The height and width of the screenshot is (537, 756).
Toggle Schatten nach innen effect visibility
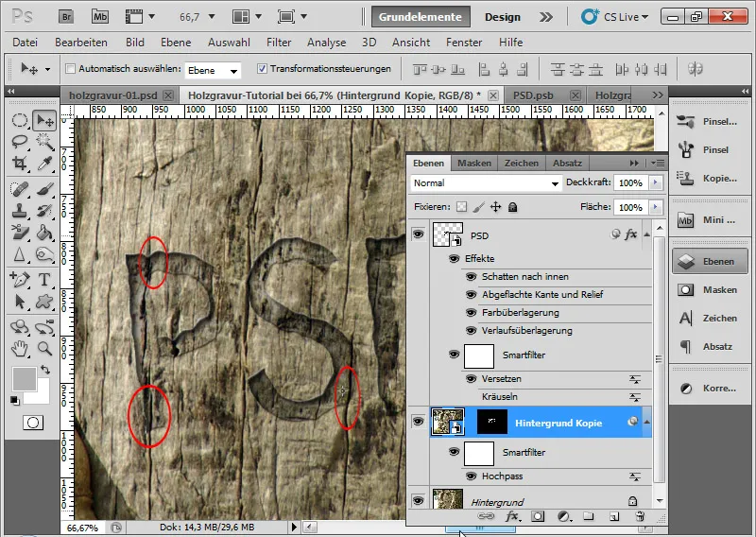pos(471,277)
